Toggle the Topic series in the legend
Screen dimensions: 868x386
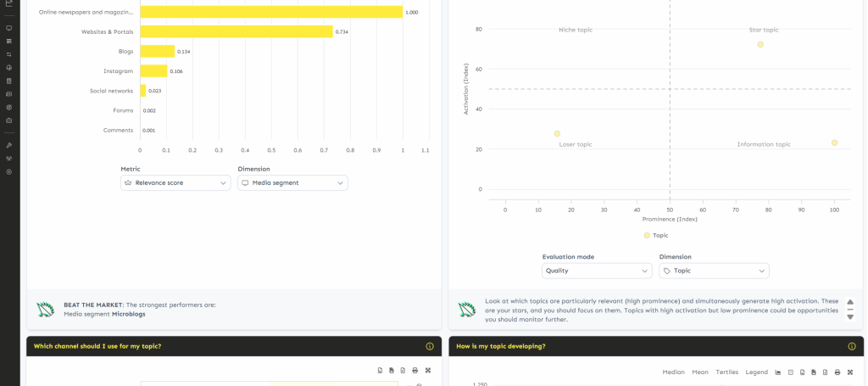coord(655,235)
